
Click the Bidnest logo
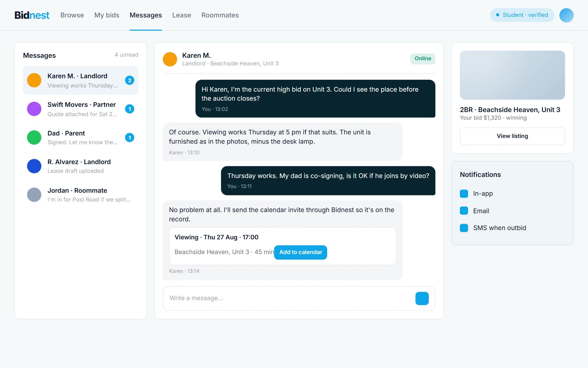[x=32, y=15]
